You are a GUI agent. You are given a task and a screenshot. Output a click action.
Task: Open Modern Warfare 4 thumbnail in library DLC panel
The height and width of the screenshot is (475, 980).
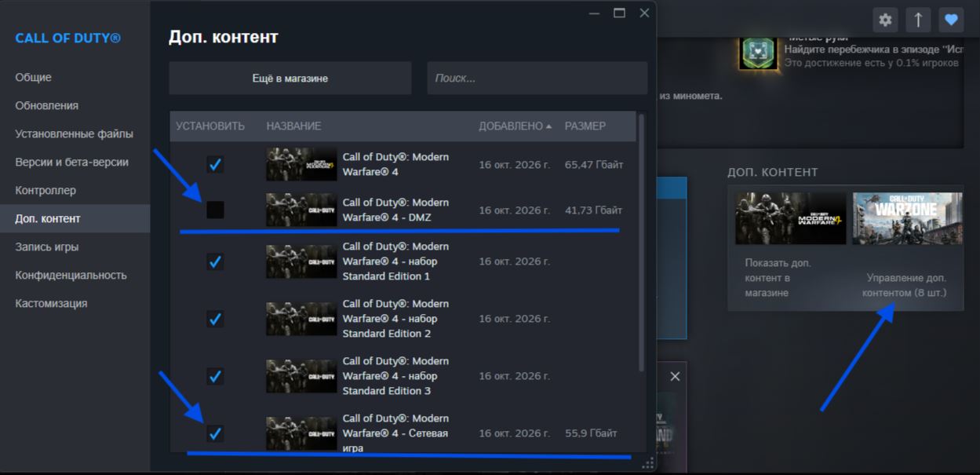790,218
